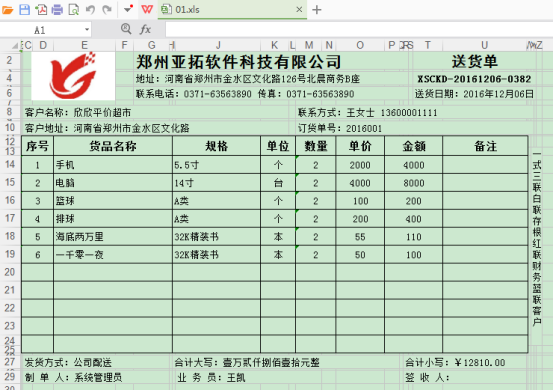Select column J header
Image resolution: width=554 pixels, height=390 pixels.
(218, 45)
